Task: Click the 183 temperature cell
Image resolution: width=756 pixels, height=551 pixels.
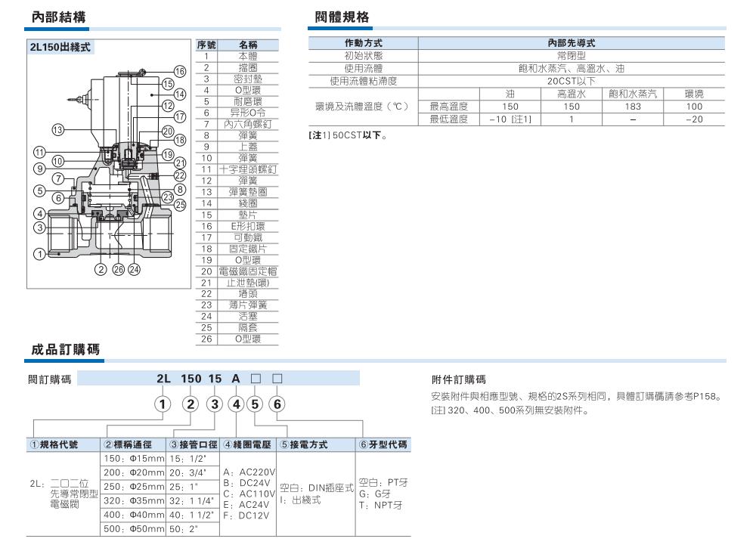Action: 633,107
